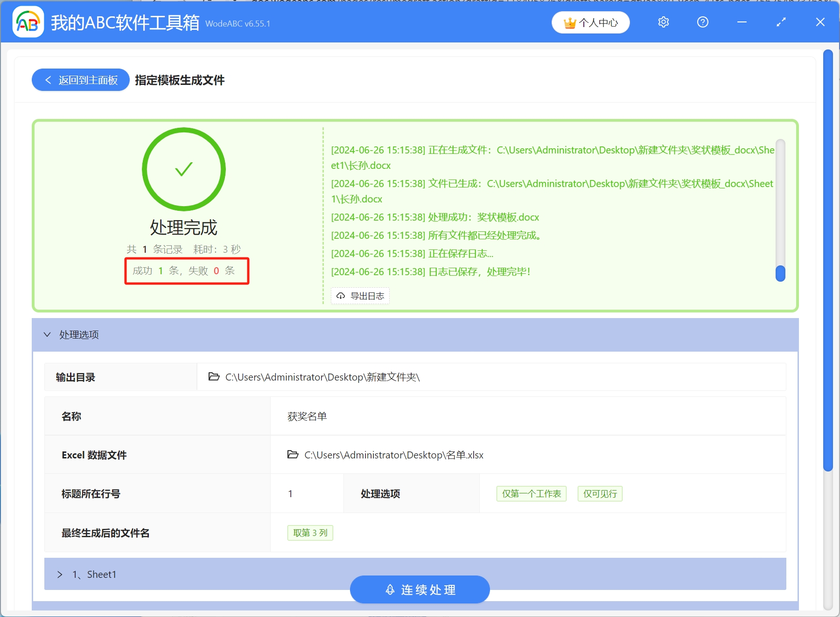Minimize the application window

742,22
